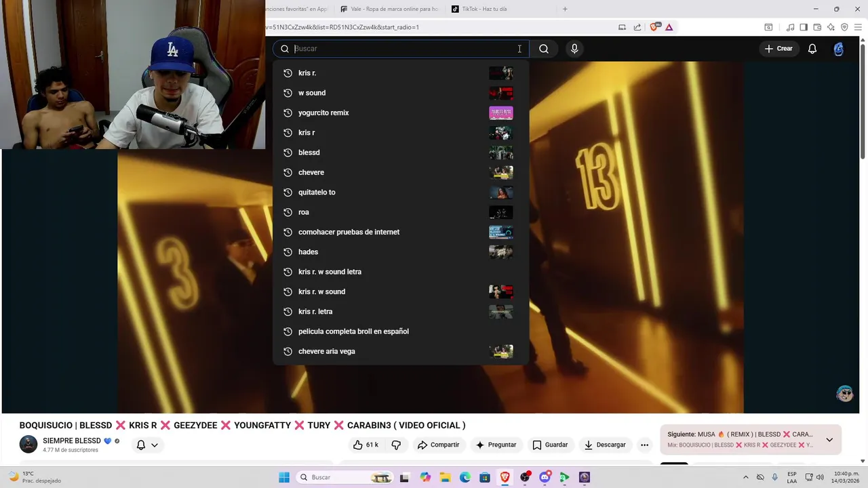Image resolution: width=868 pixels, height=488 pixels.
Task: Open Microsoft Edge from taskbar
Action: [465, 477]
